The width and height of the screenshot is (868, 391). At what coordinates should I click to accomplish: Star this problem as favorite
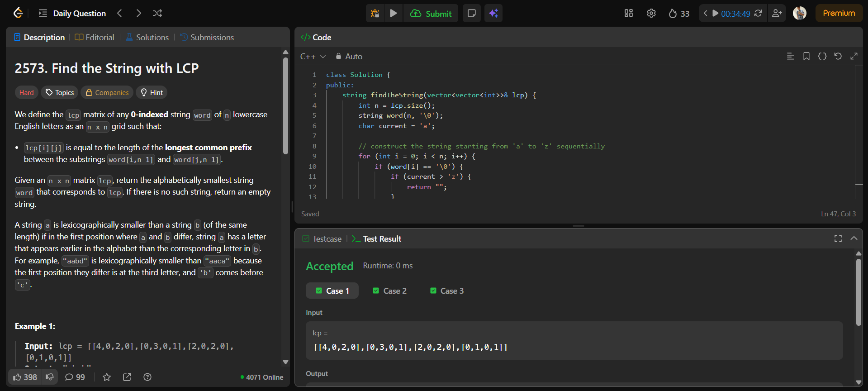point(107,377)
